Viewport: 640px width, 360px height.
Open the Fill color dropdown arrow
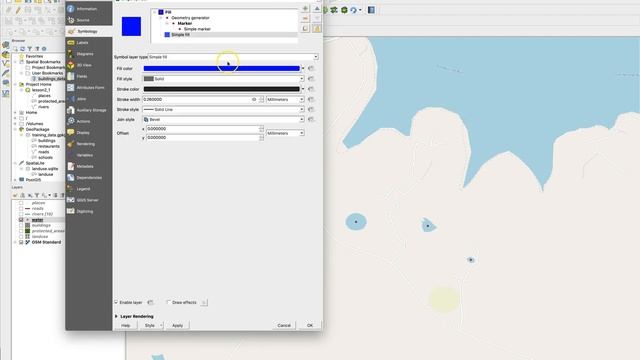tap(303, 69)
